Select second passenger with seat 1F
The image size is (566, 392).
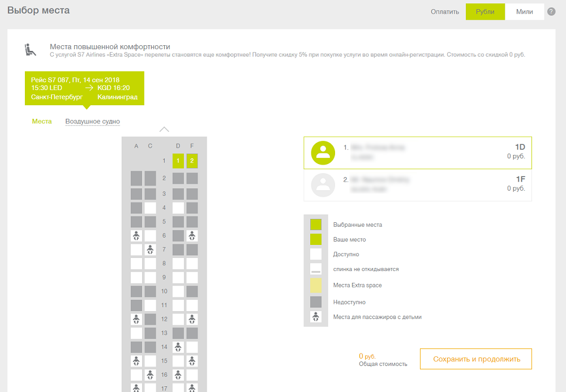418,186
